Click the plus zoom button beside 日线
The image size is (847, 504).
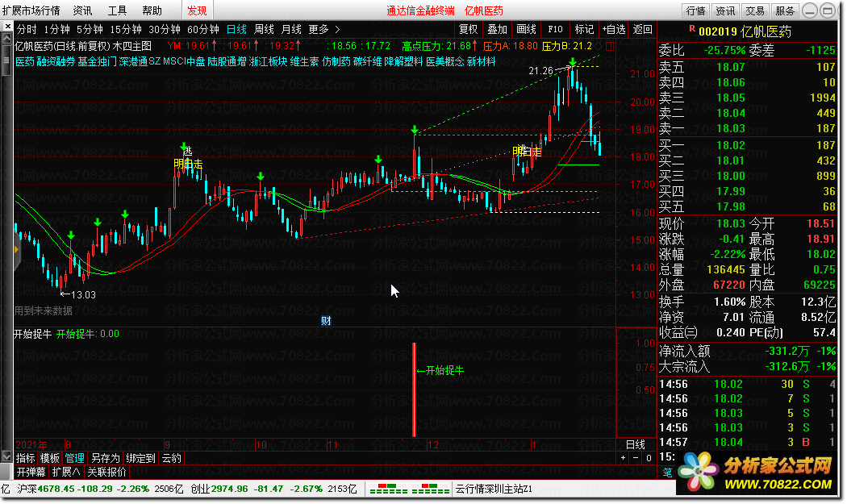pyautogui.click(x=624, y=457)
